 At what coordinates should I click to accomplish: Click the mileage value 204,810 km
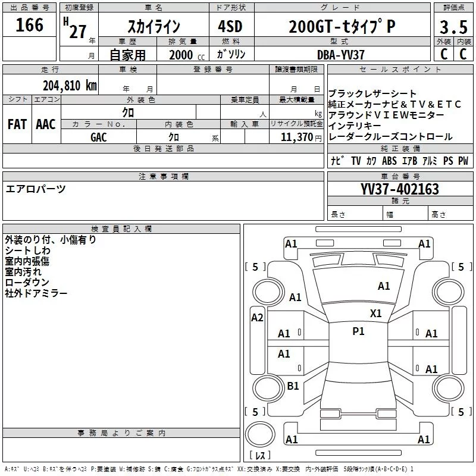pyautogui.click(x=70, y=85)
